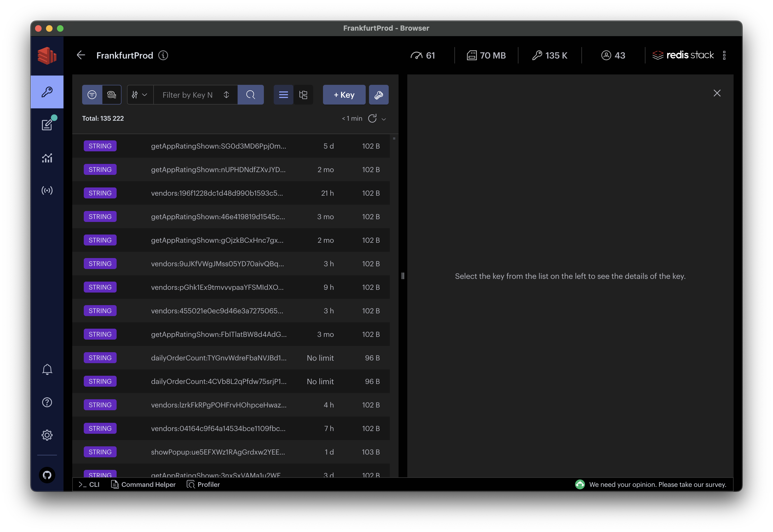Screen dimensions: 773x532
Task: Click the GitHub repository icon
Action: pos(47,475)
